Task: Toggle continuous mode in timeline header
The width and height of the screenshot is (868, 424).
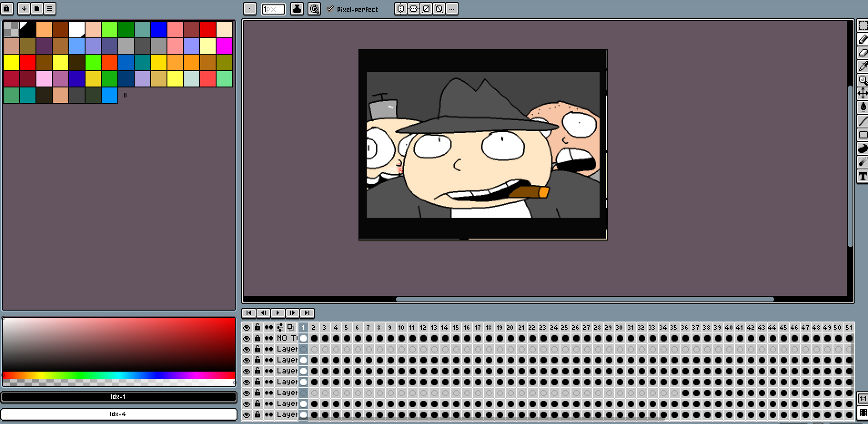Action: point(268,327)
